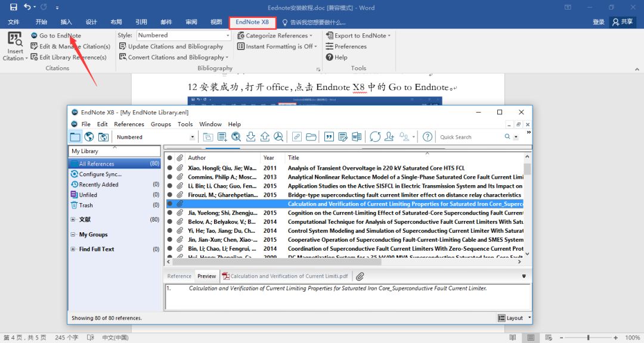Click the Word zoom slider handle
The image size is (644, 343).
pyautogui.click(x=588, y=337)
